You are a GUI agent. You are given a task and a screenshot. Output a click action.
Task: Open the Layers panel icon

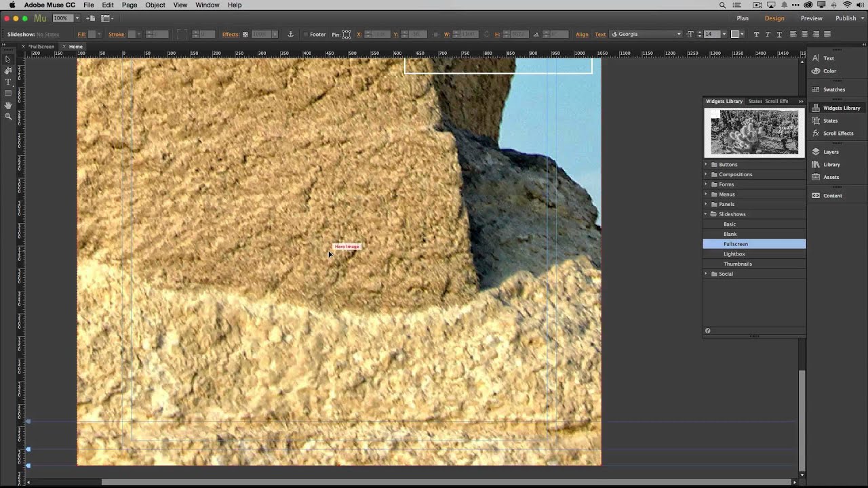tap(816, 152)
